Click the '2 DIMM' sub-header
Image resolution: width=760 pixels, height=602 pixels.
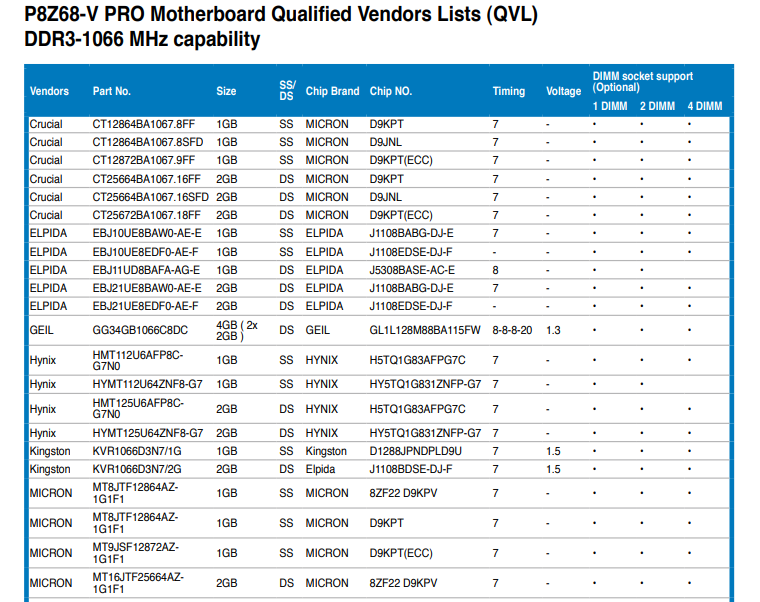tap(657, 106)
